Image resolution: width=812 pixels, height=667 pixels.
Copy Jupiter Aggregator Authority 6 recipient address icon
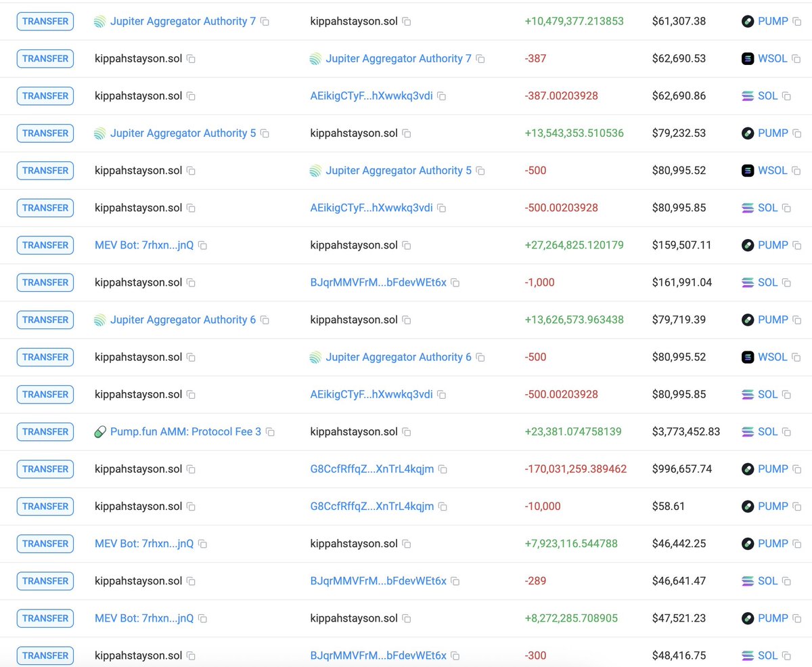click(480, 357)
